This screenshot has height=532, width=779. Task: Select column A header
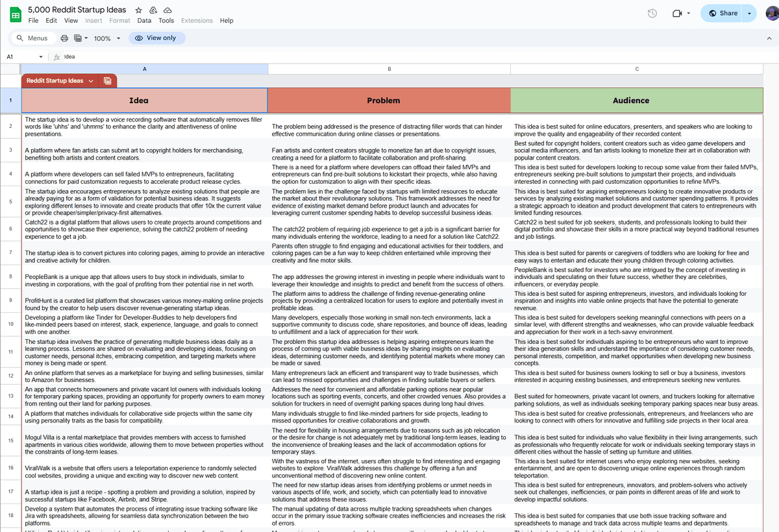pyautogui.click(x=144, y=69)
